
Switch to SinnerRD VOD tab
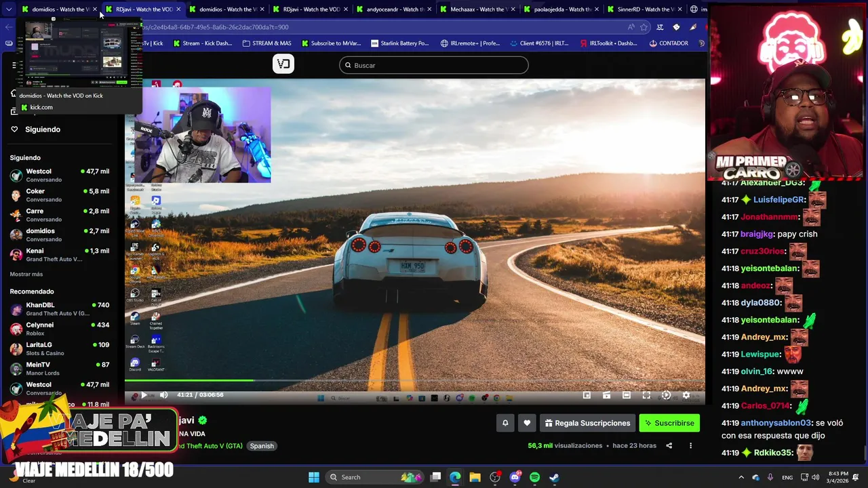(646, 9)
